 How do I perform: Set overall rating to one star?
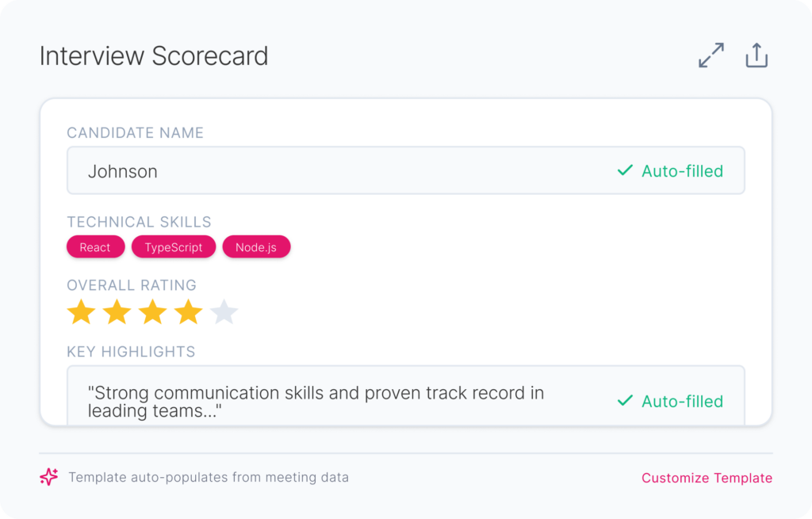coord(81,312)
